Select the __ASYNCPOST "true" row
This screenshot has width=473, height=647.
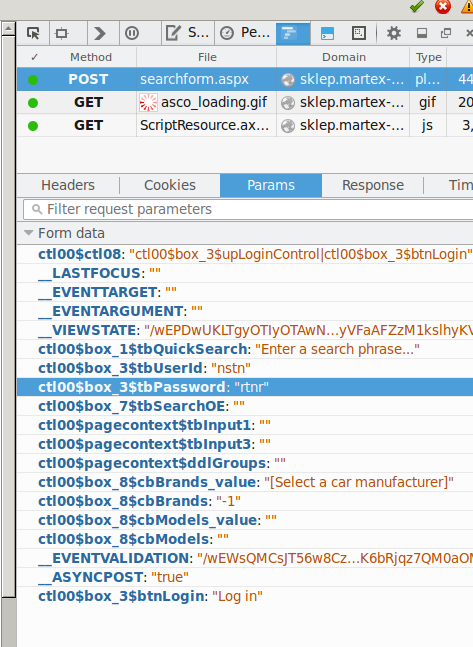pyautogui.click(x=245, y=577)
